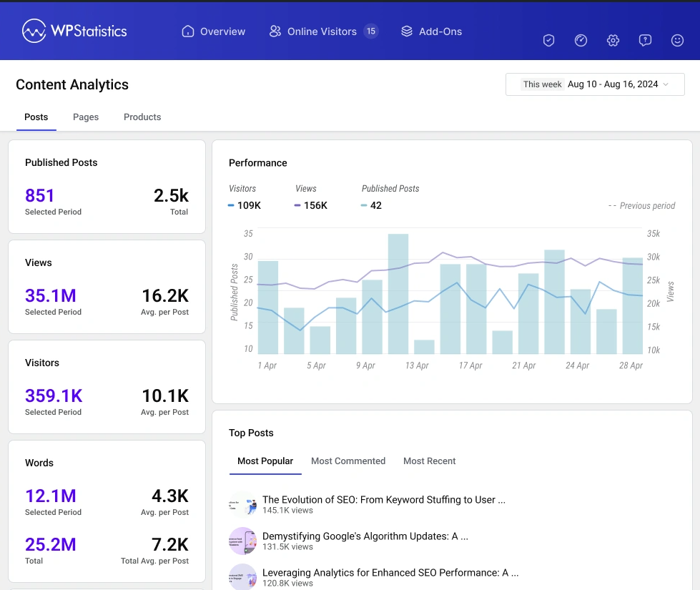Click the tallest chart bar near 13 Apr
The image size is (700, 590).
pyautogui.click(x=398, y=294)
